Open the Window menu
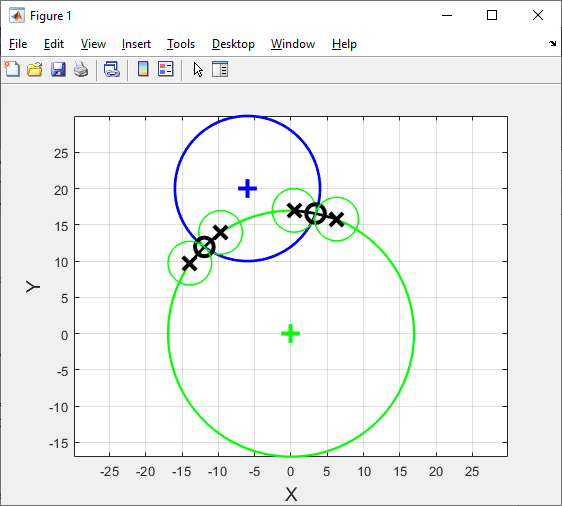Screen dimensions: 562x506 (293, 44)
